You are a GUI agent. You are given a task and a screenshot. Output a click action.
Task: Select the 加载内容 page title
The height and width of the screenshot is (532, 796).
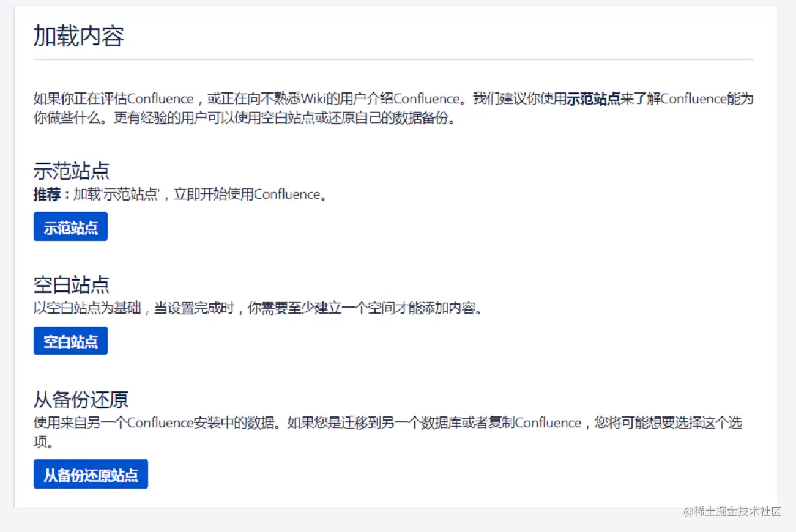[x=78, y=37]
